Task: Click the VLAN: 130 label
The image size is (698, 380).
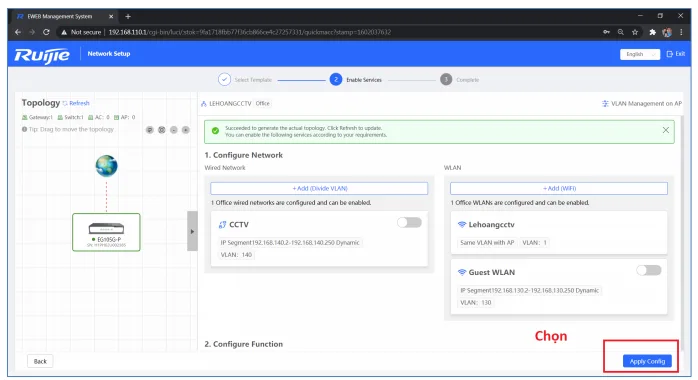Action: (x=475, y=303)
